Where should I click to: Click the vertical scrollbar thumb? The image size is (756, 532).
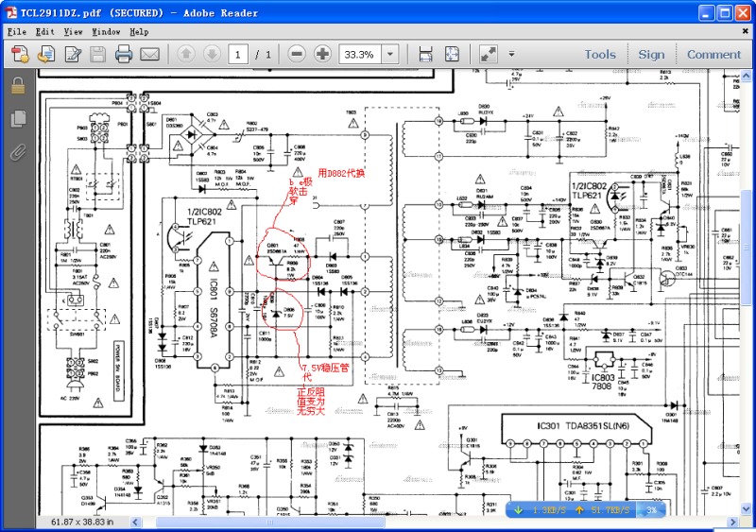(746, 247)
